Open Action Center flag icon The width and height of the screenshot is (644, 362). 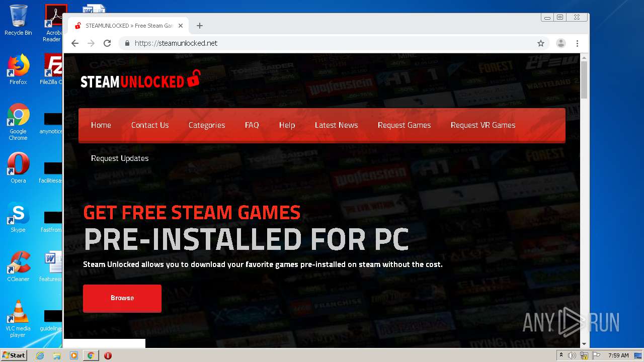596,355
